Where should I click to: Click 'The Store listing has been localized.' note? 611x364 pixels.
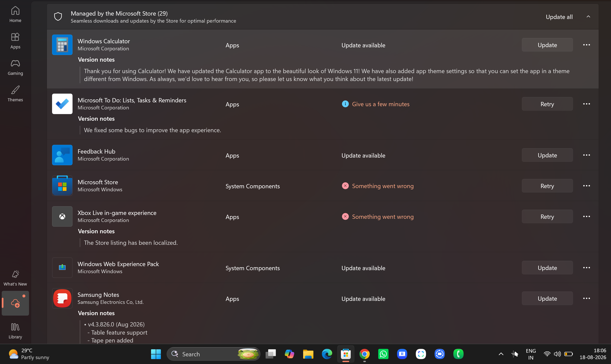(x=131, y=243)
